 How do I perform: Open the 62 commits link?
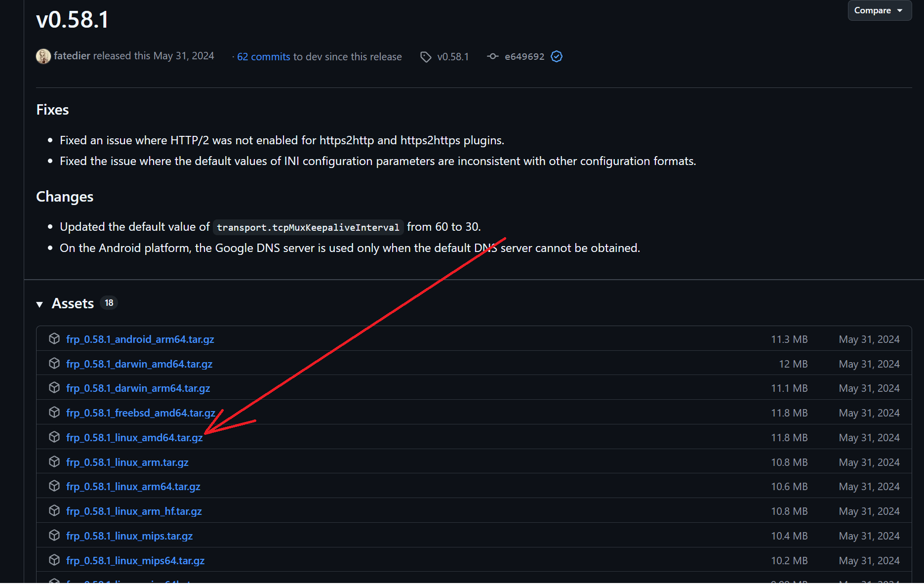click(x=264, y=57)
